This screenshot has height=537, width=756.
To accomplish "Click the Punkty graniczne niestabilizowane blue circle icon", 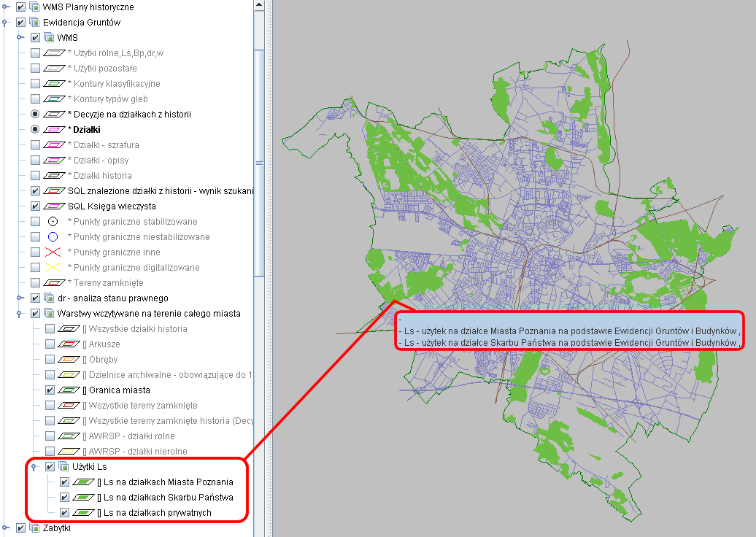I will point(53,237).
